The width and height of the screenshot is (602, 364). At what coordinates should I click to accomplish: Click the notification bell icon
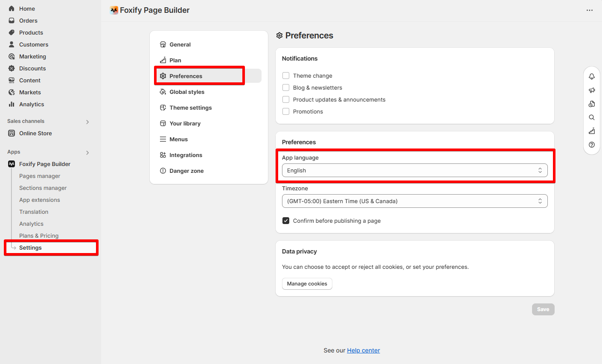[x=592, y=76]
